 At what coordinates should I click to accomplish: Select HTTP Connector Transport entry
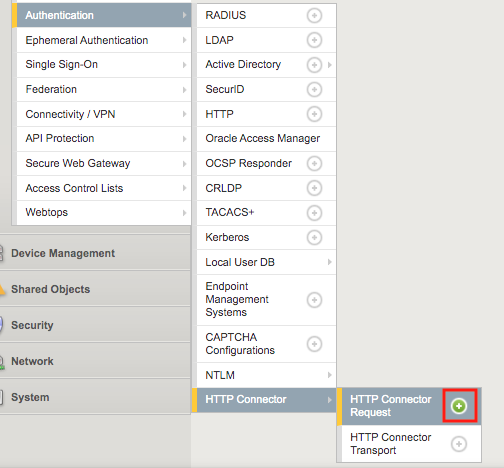tap(390, 444)
